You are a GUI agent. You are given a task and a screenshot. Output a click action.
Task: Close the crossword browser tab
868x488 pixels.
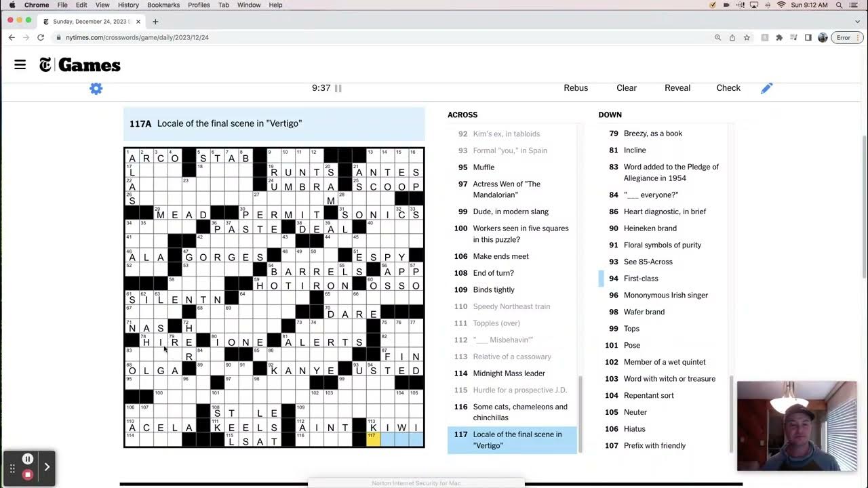(x=138, y=22)
